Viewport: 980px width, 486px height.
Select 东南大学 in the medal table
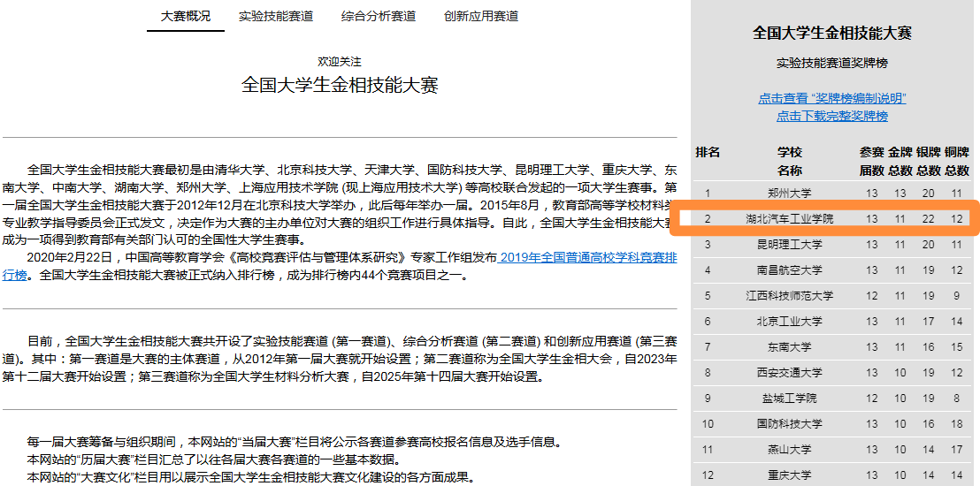click(789, 347)
